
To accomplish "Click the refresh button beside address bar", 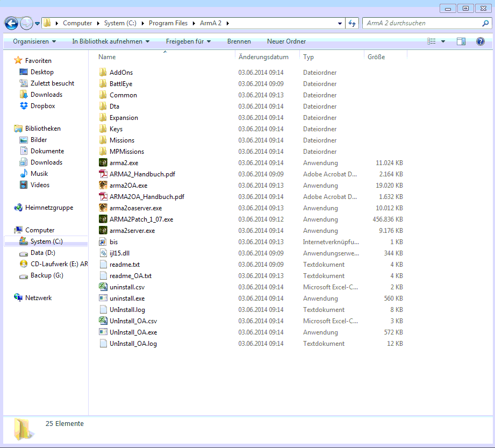I will click(x=352, y=23).
